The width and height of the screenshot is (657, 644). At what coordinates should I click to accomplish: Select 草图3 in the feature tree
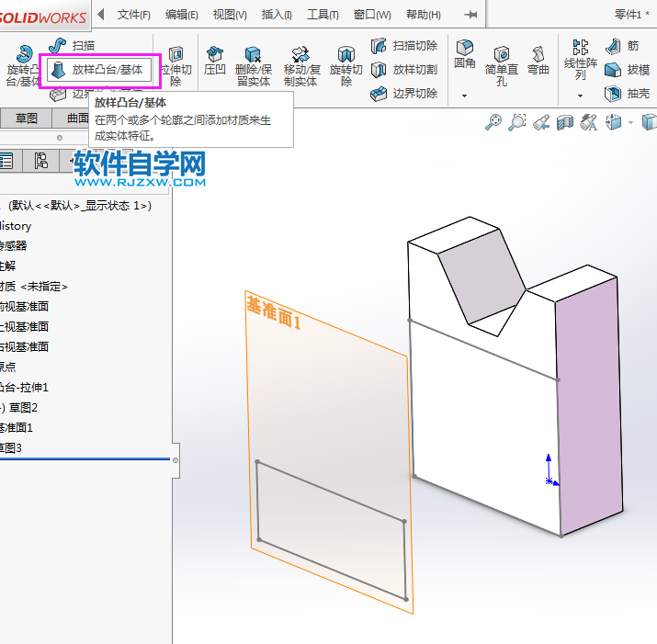coord(11,448)
